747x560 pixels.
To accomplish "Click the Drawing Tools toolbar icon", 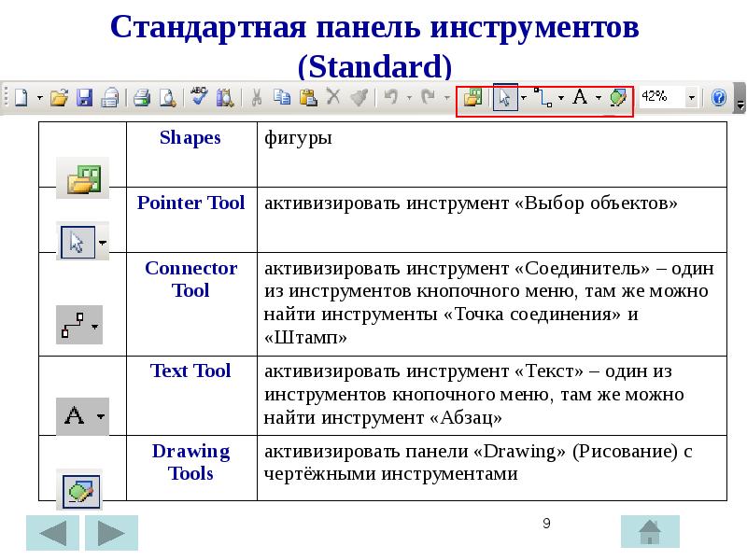I will tap(617, 98).
